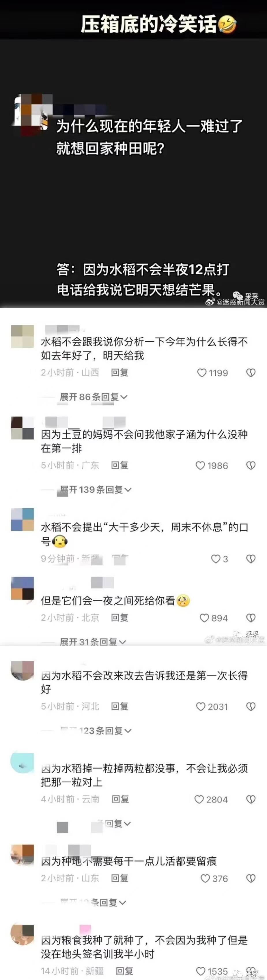The height and width of the screenshot is (980, 267).
Task: Like the Shandong comment with 376 likes
Action: click(205, 878)
